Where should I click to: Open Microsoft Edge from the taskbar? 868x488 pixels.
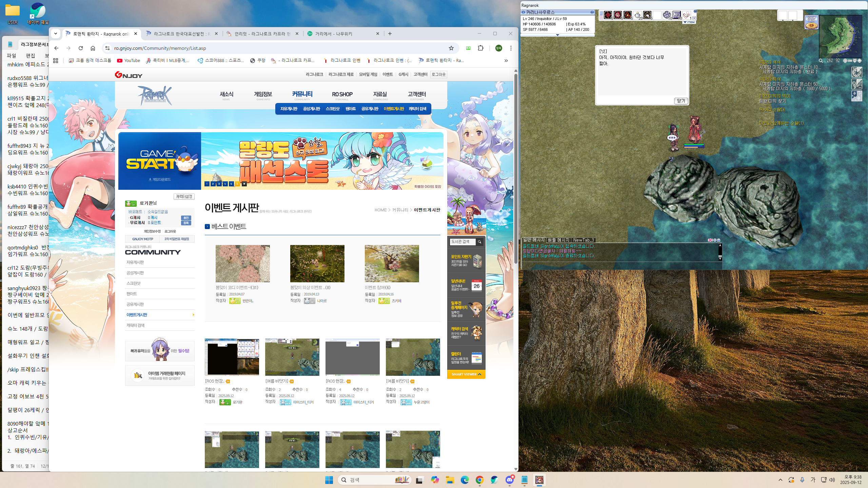[465, 480]
